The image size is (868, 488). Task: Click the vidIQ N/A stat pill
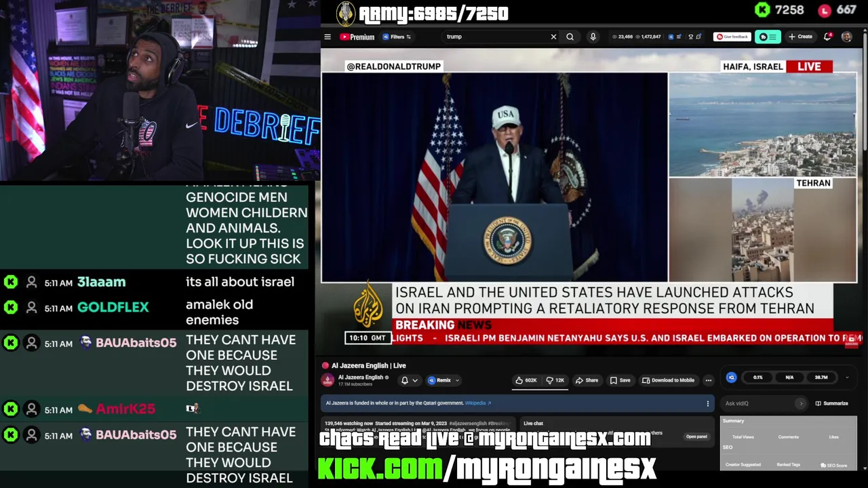(x=789, y=378)
